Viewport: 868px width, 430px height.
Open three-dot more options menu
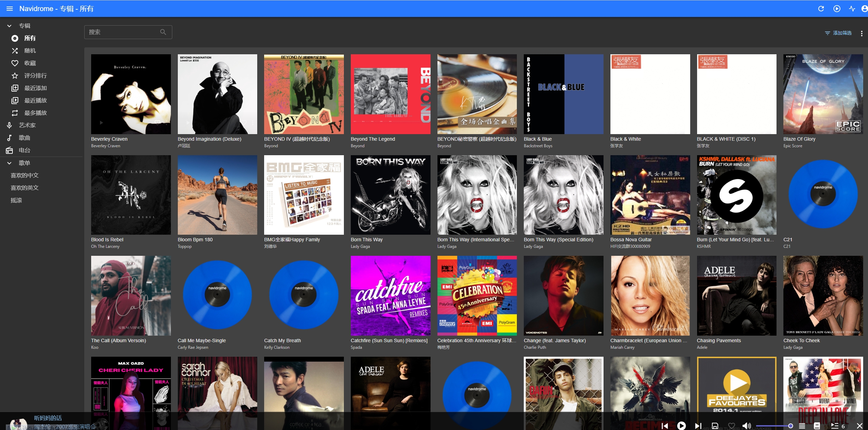click(862, 33)
